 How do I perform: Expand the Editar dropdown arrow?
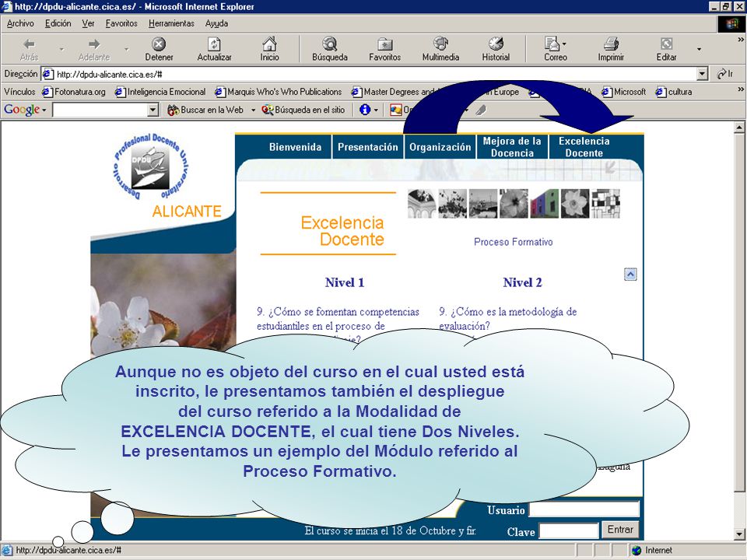tap(699, 49)
